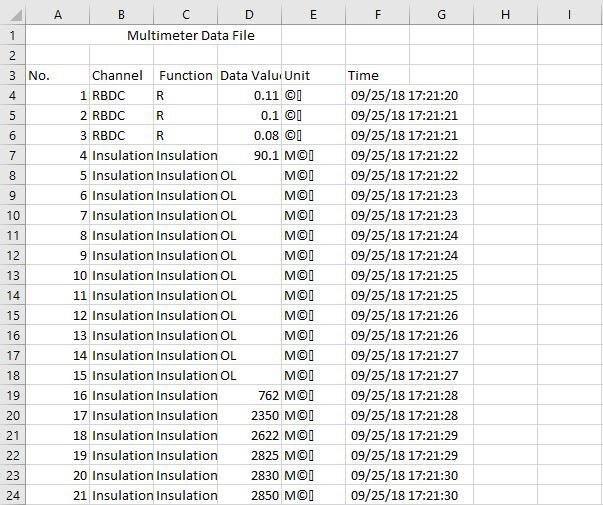The image size is (603, 505).
Task: Select the data value 2830 cell
Action: (x=250, y=475)
